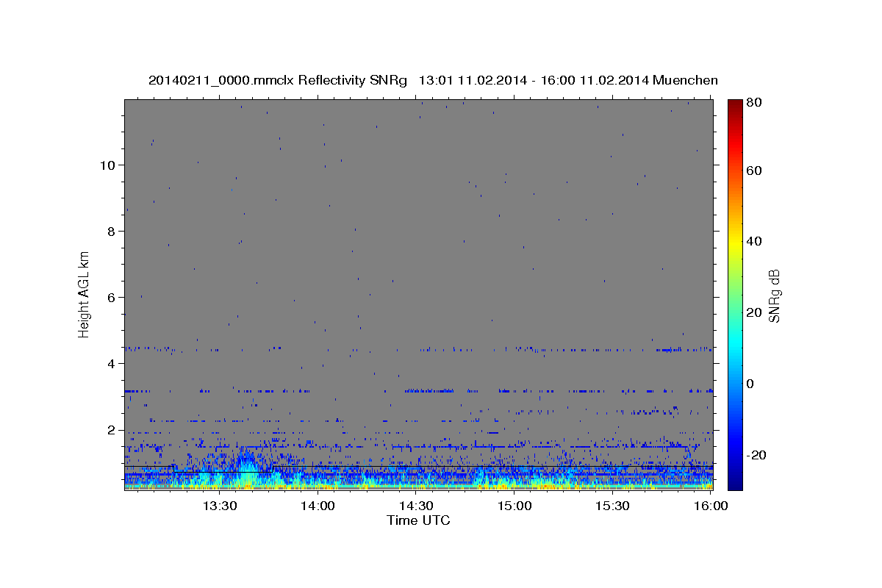Screen dimensions: 882x588
Task: Click the plot title starting with 20140211_0000.mmclx
Action: pyautogui.click(x=433, y=80)
